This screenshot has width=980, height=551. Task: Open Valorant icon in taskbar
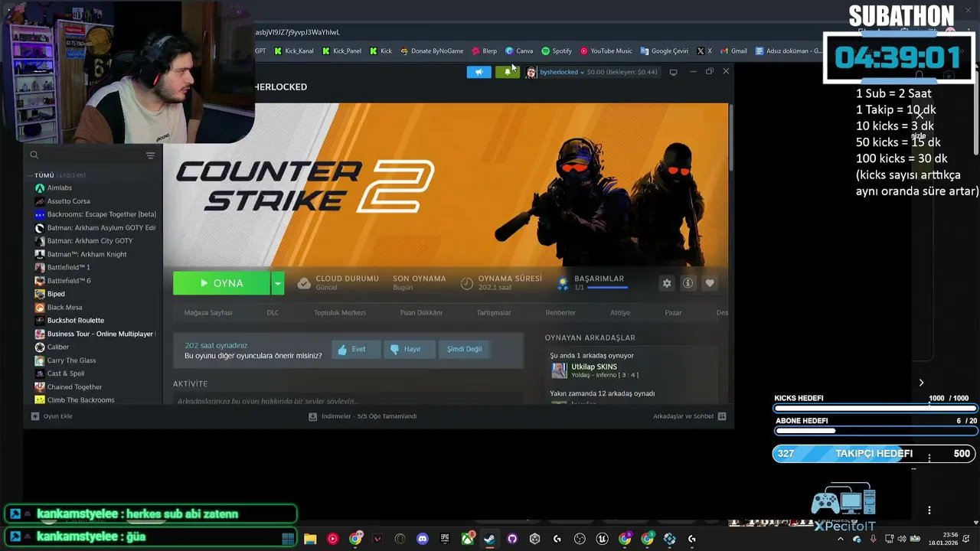[x=377, y=539]
